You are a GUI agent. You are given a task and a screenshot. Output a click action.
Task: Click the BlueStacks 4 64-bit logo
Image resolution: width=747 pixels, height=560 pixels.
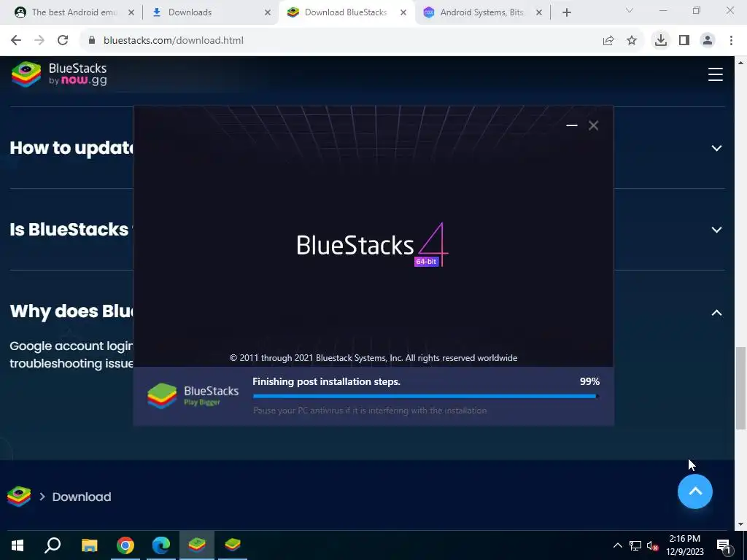[373, 245]
